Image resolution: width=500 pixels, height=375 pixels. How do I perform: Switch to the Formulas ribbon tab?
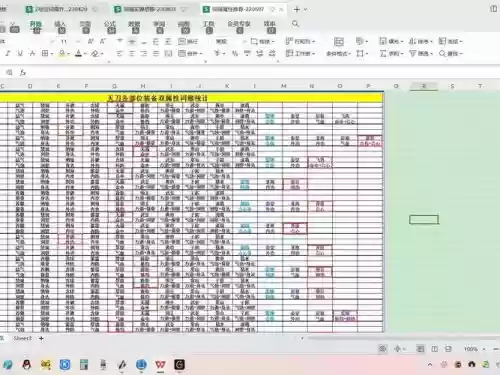click(x=110, y=27)
